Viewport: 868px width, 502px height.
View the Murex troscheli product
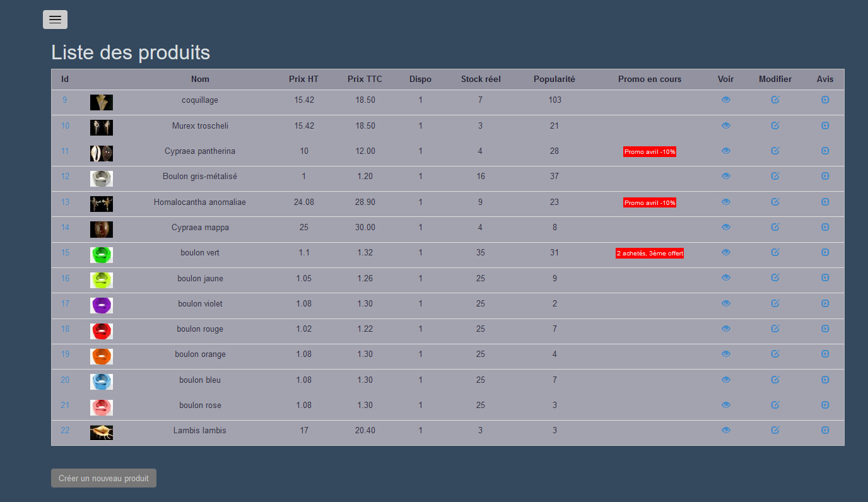[x=726, y=125]
